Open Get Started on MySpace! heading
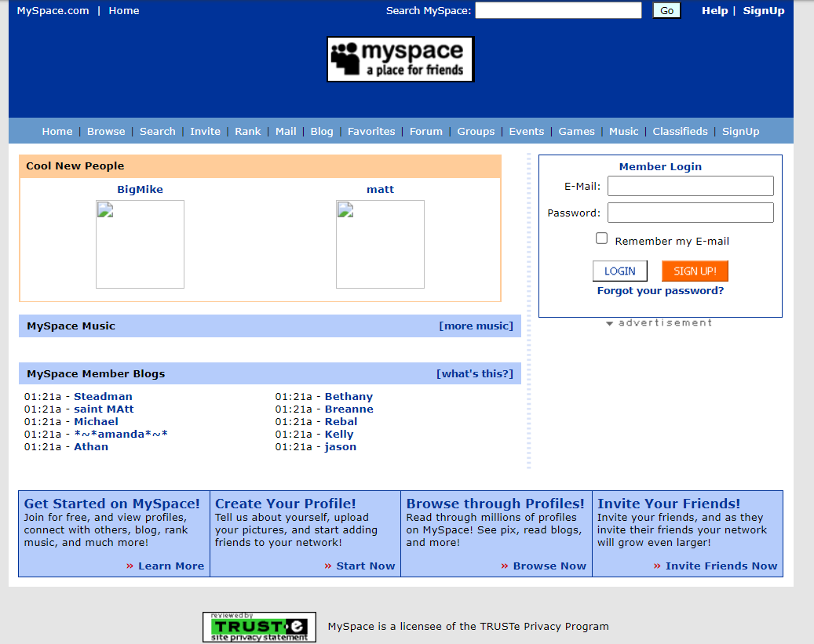Viewport: 814px width, 644px height. pyautogui.click(x=111, y=504)
